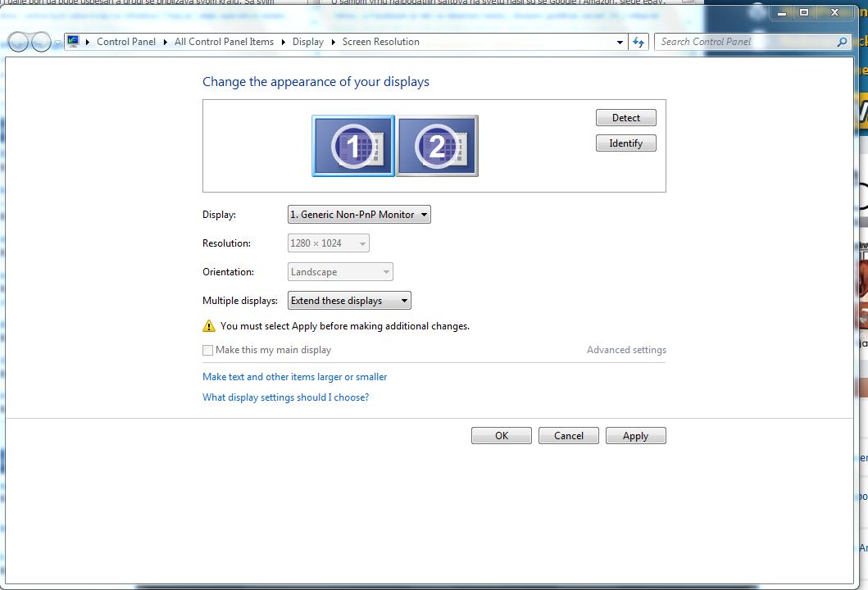Close the Screen Resolution window
868x590 pixels.
tap(834, 12)
